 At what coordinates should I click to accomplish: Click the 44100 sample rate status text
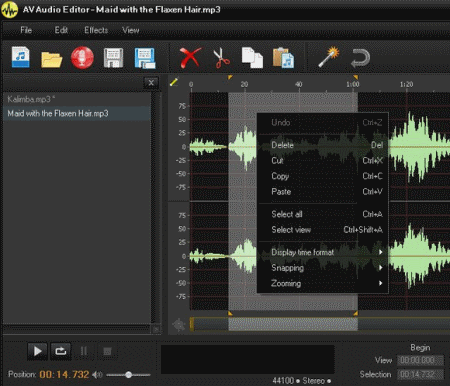283,381
